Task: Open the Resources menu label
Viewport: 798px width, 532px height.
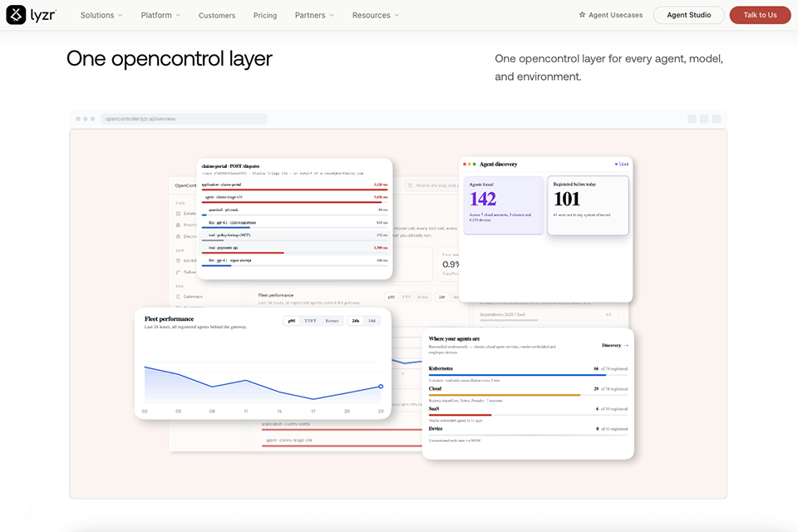Action: 371,15
